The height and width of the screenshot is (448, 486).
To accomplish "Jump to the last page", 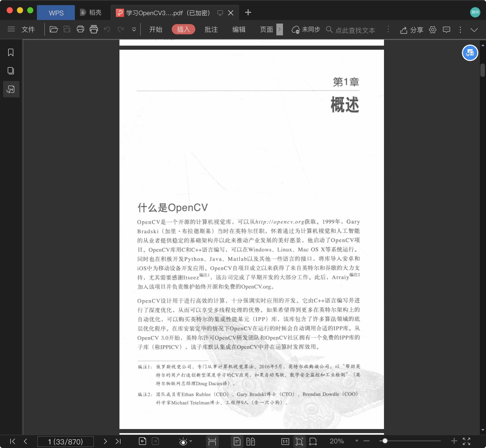I will coord(118,441).
